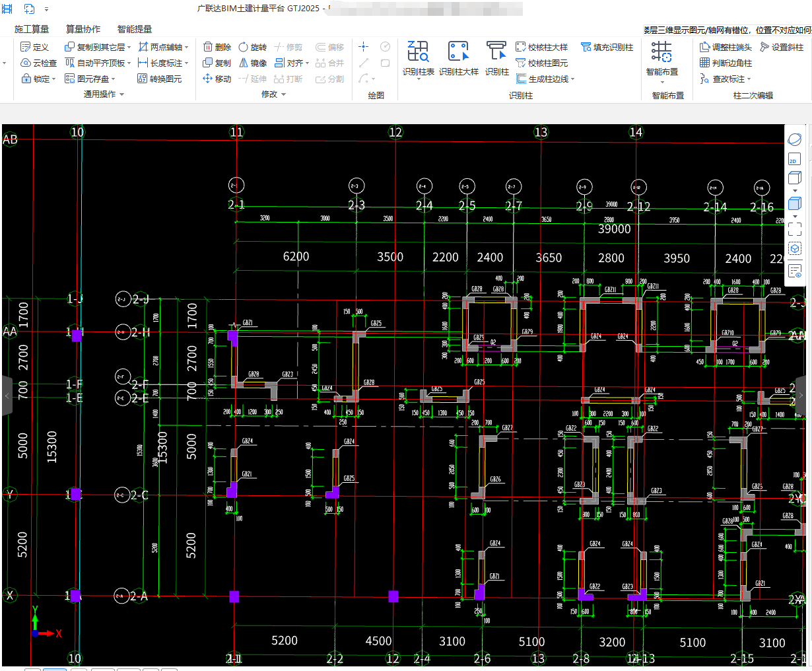Open 图元存盘 dropdown
This screenshot has height=671, width=812.
pyautogui.click(x=114, y=79)
